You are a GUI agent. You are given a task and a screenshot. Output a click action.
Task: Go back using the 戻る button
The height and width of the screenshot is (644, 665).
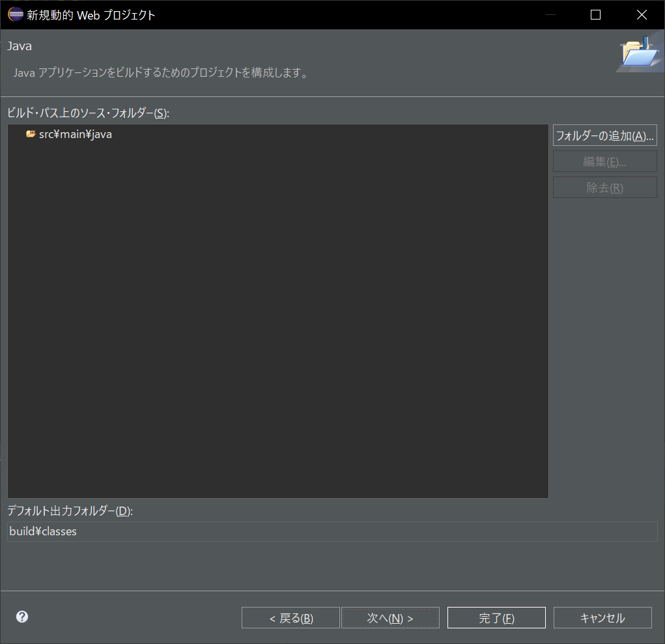pos(290,617)
